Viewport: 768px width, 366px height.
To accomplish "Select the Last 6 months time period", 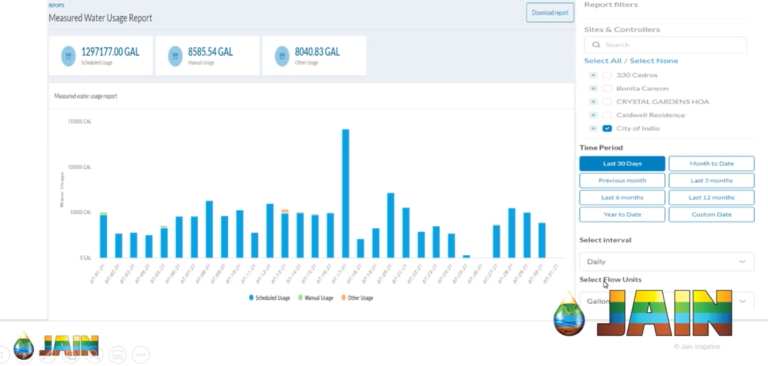I will (622, 197).
